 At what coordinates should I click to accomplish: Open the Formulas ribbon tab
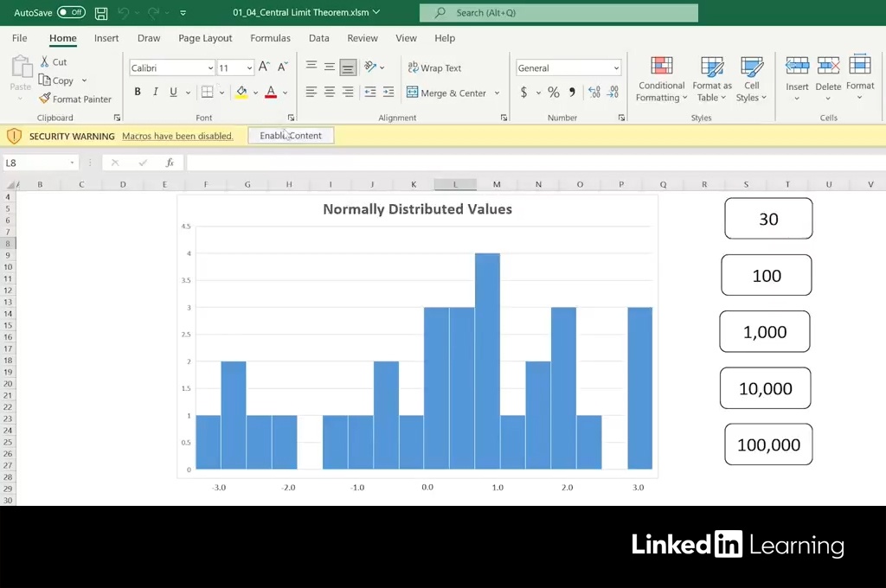tap(270, 38)
